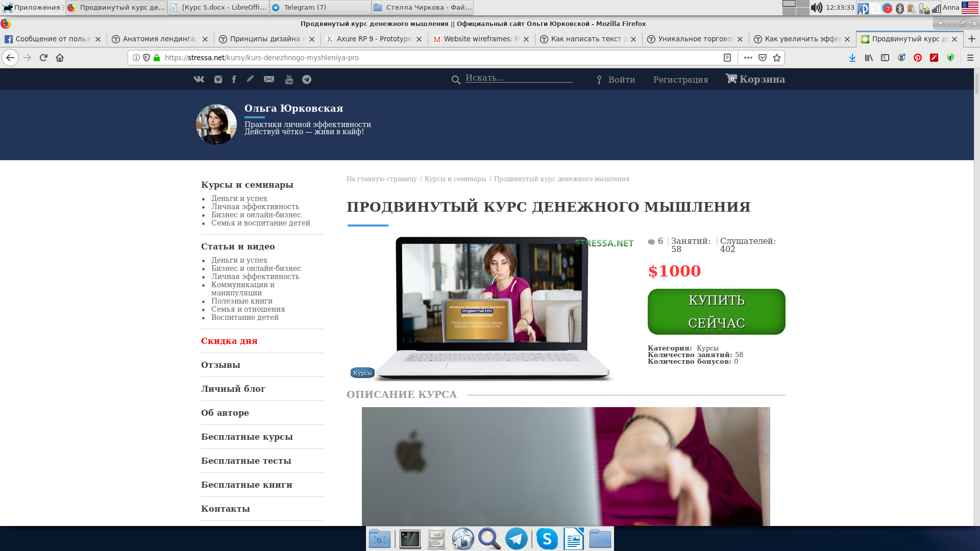Open the YouTube channel icon

click(x=289, y=79)
